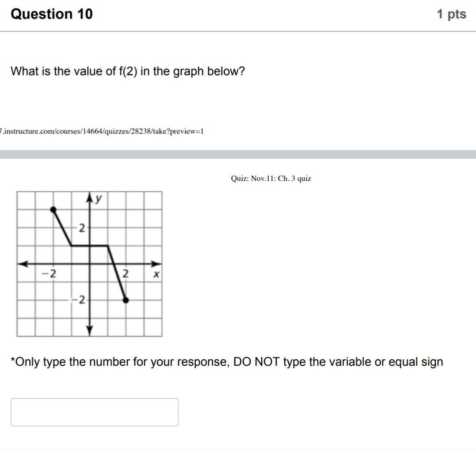This screenshot has height=449, width=476.
Task: Click the right arrowhead of the x-axis
Action: [x=156, y=264]
